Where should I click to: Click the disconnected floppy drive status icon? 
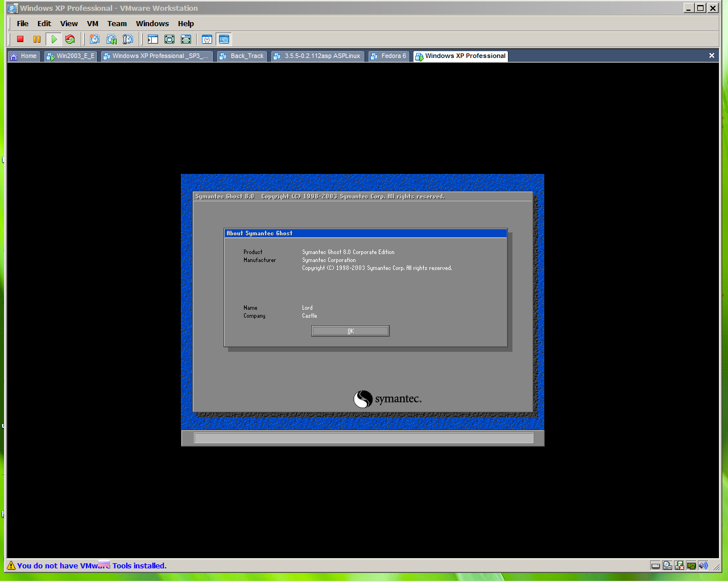point(680,566)
